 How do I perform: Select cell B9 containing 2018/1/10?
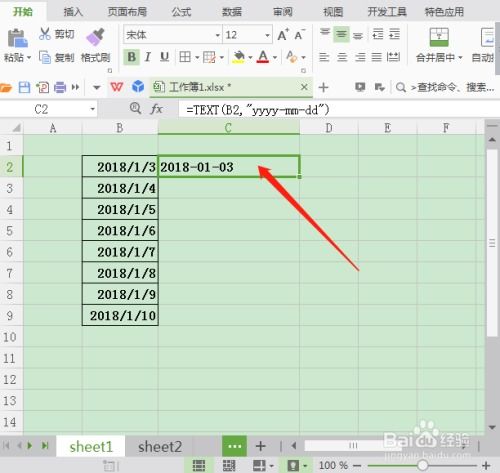point(120,315)
